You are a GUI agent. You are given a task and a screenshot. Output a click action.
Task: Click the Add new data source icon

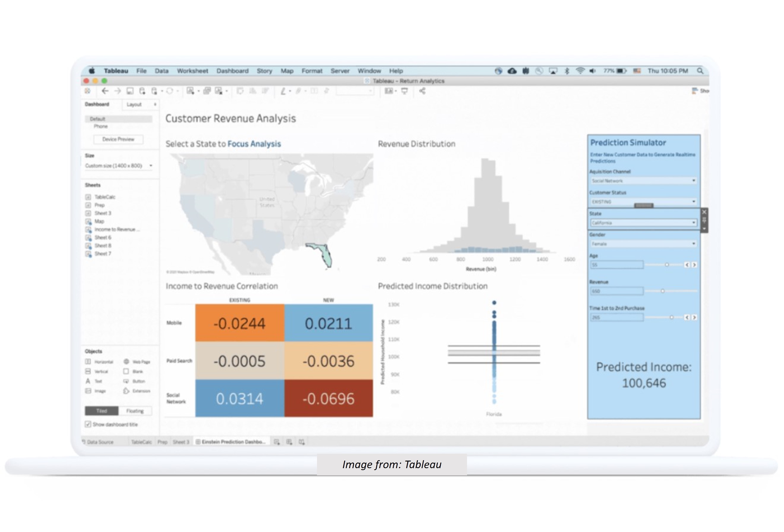[142, 91]
